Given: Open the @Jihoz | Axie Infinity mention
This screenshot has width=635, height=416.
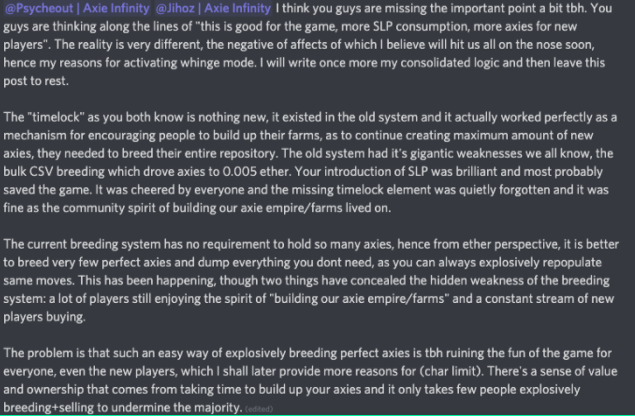Looking at the screenshot, I should coord(209,12).
